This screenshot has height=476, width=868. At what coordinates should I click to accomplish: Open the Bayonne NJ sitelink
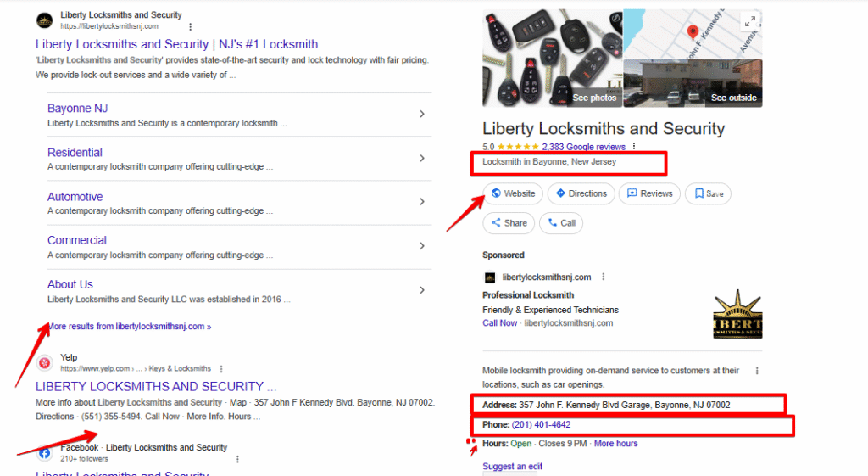tap(77, 108)
